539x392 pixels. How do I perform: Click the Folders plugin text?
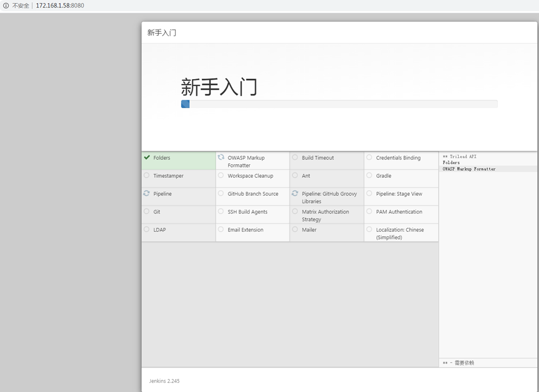[162, 158]
